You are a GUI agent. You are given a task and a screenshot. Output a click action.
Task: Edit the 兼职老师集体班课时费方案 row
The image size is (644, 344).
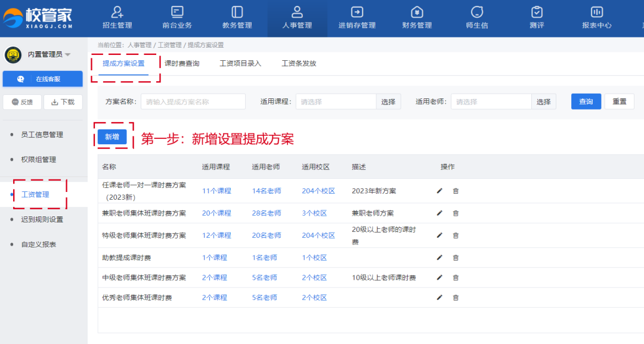439,213
